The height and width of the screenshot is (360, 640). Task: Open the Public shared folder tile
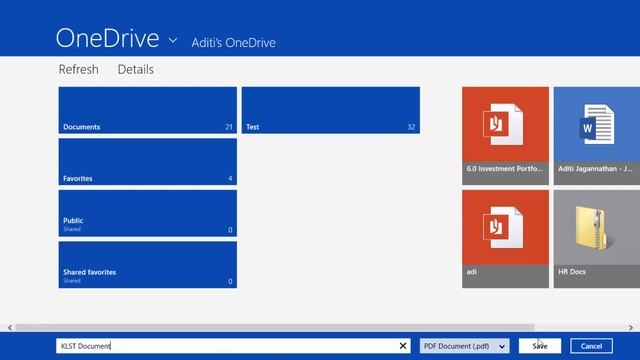click(x=148, y=213)
